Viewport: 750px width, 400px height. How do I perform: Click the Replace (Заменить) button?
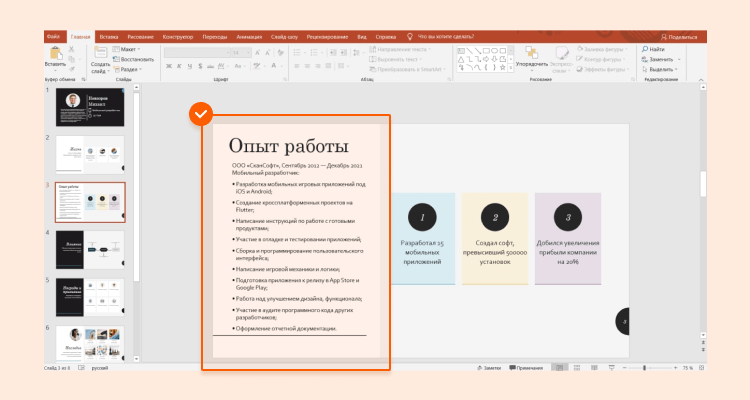click(x=660, y=59)
